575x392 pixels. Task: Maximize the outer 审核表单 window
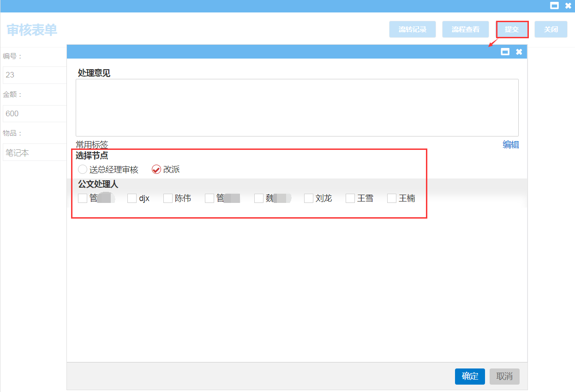click(x=554, y=6)
